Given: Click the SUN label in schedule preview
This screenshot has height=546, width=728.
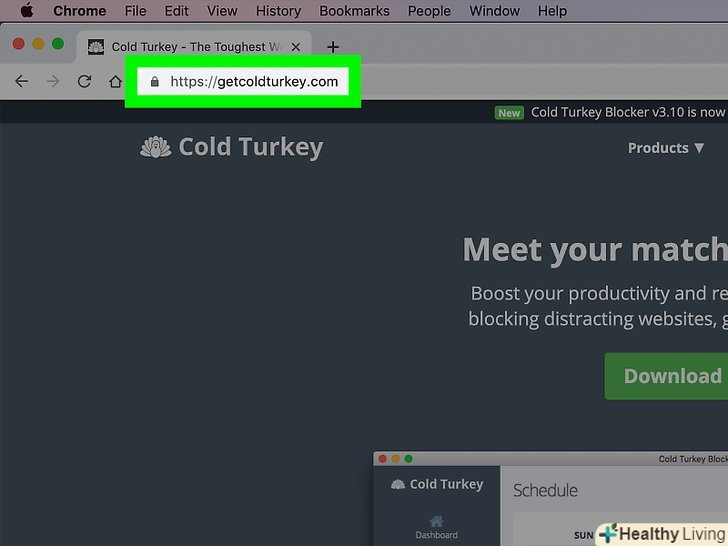Looking at the screenshot, I should 583,535.
